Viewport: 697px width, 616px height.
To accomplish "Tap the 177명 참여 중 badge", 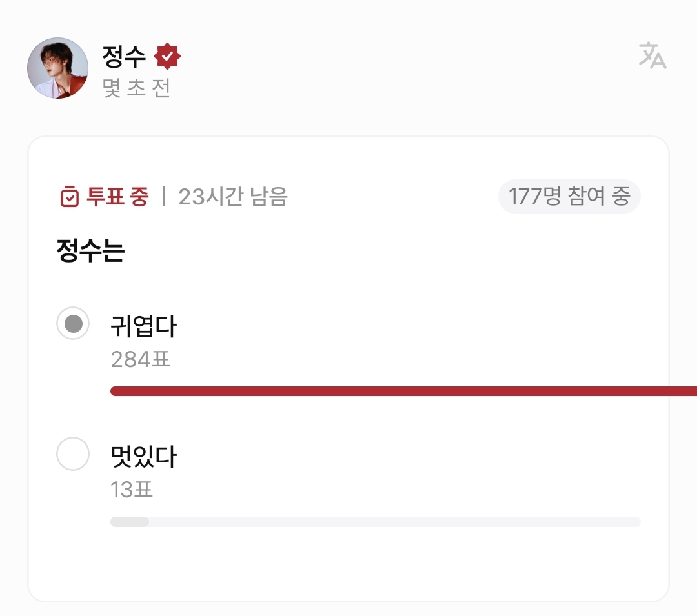I will (x=569, y=196).
